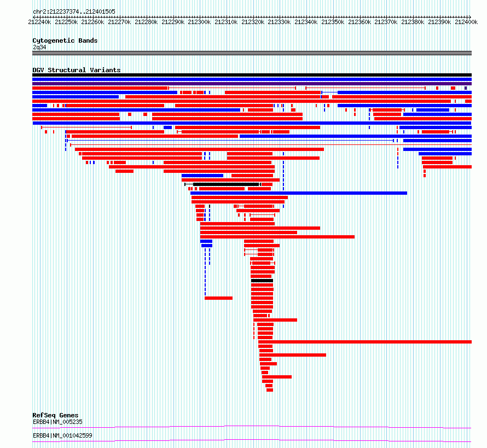Select the topmost full-width black variant bar

(252, 75)
